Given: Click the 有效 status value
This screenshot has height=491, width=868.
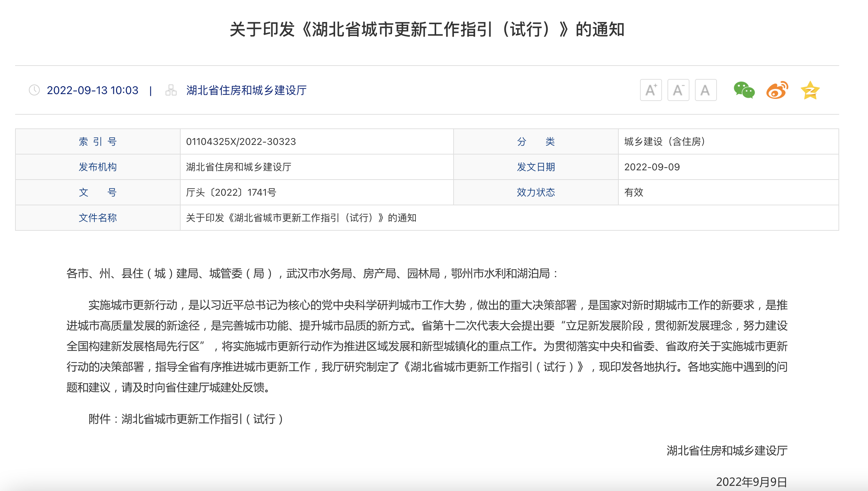Looking at the screenshot, I should click(633, 192).
